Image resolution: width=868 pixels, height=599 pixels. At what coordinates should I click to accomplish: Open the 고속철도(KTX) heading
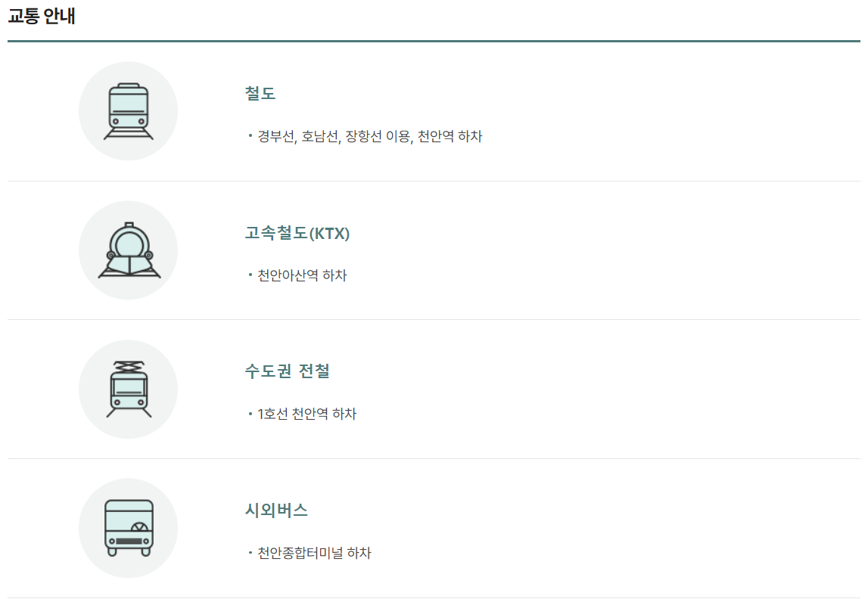click(297, 233)
